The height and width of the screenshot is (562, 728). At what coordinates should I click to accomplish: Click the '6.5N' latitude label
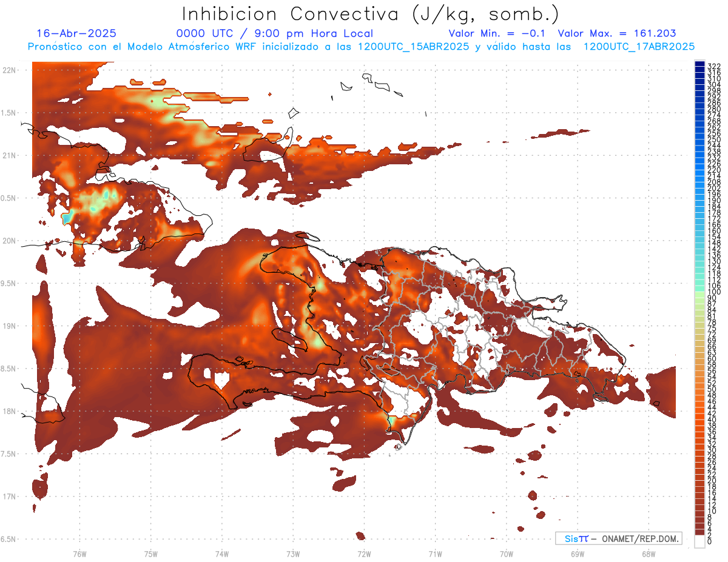click(x=9, y=539)
